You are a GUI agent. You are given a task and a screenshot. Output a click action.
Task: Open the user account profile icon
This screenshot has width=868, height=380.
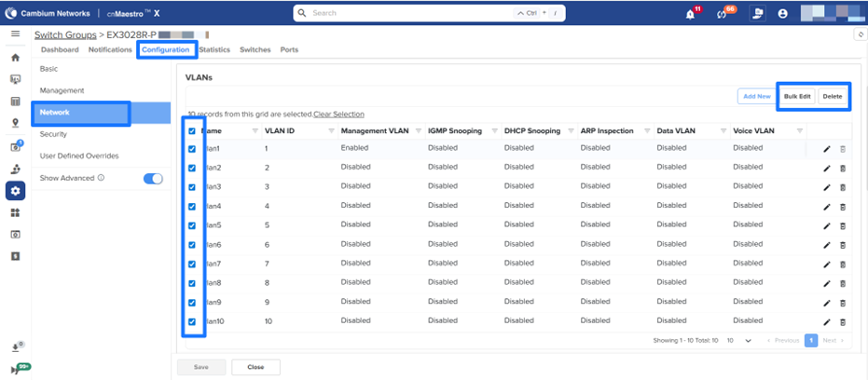tap(782, 14)
